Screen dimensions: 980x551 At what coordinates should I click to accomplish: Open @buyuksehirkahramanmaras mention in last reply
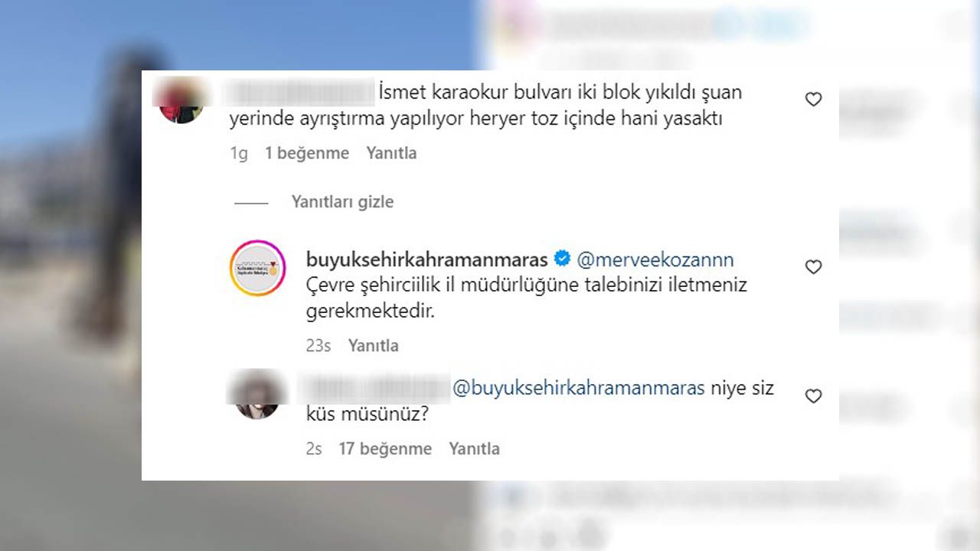(x=579, y=388)
